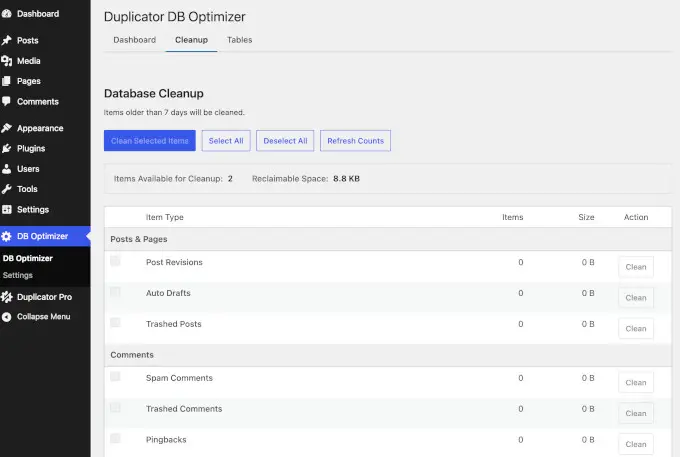Image resolution: width=680 pixels, height=457 pixels.
Task: Switch to the Dashboard tab of DB Optimizer
Action: [134, 40]
